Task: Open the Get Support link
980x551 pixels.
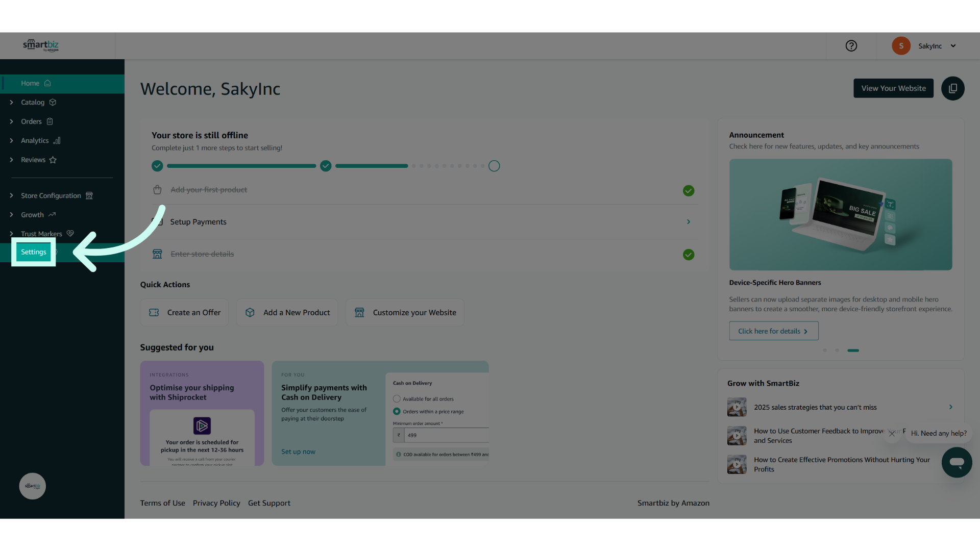Action: (x=269, y=503)
